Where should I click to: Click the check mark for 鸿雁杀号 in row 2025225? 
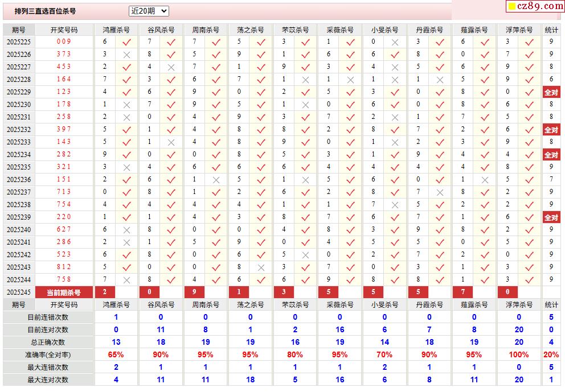click(x=126, y=43)
